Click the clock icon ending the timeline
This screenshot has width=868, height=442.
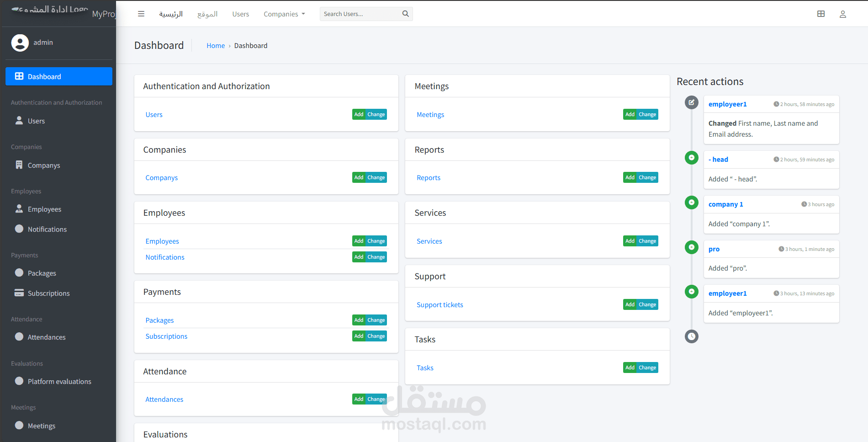pos(692,337)
